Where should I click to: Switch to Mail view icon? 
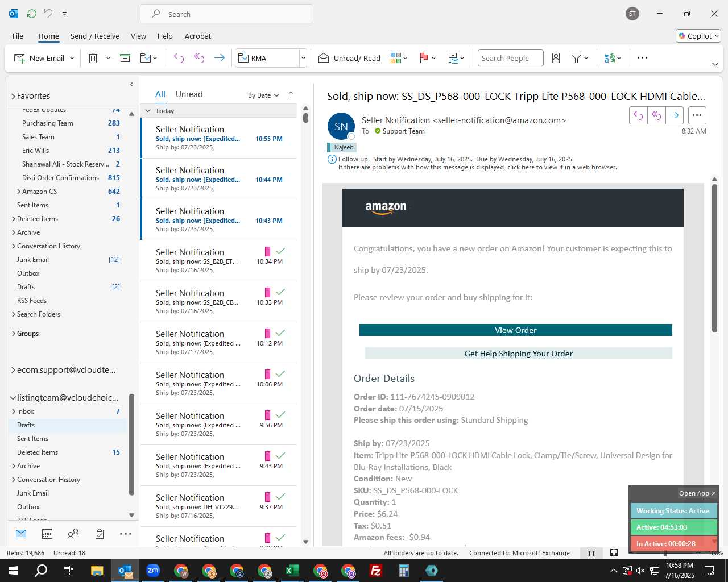pyautogui.click(x=21, y=534)
